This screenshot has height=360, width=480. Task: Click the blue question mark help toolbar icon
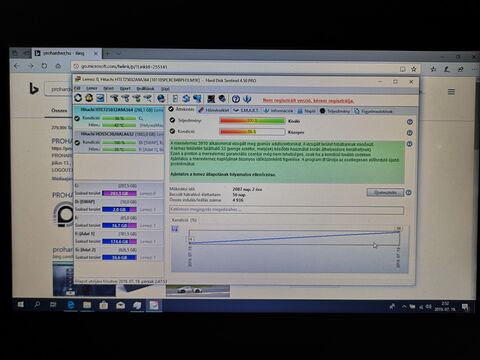click(x=236, y=99)
